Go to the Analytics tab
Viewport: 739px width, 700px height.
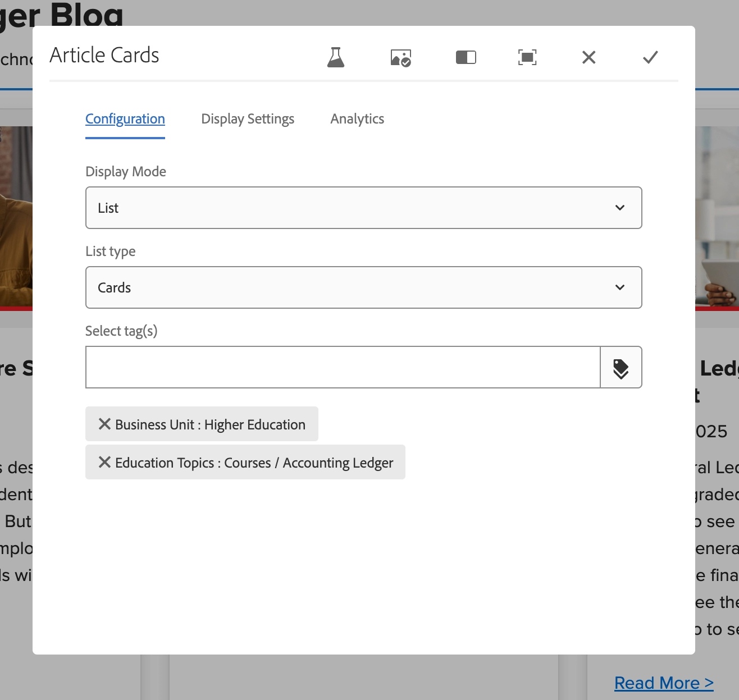click(x=357, y=119)
